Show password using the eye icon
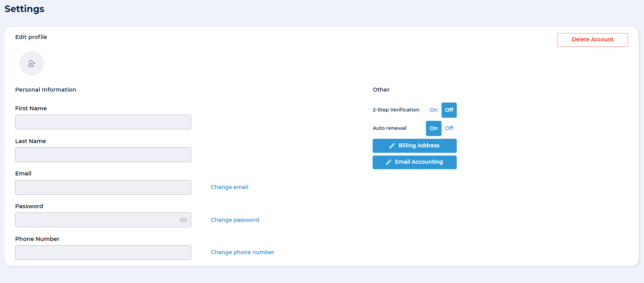 tap(183, 220)
